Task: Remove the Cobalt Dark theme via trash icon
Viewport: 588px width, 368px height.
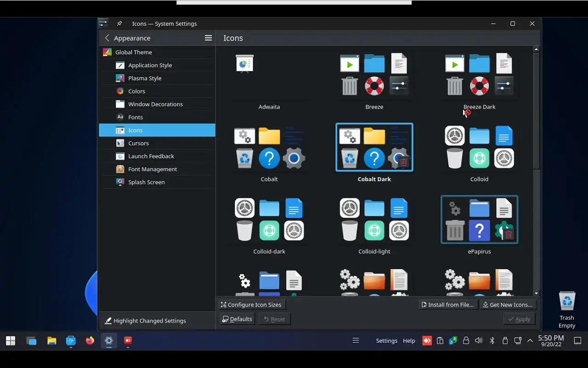Action: click(404, 162)
